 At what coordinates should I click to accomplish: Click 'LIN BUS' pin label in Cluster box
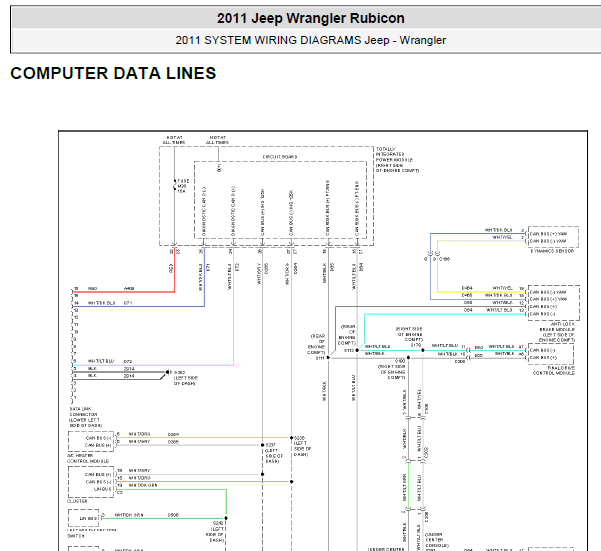click(102, 489)
